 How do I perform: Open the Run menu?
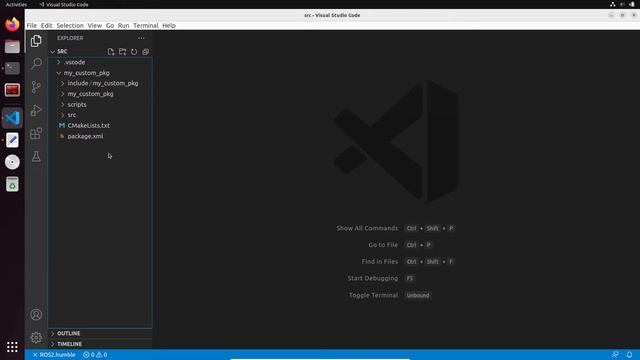(123, 25)
